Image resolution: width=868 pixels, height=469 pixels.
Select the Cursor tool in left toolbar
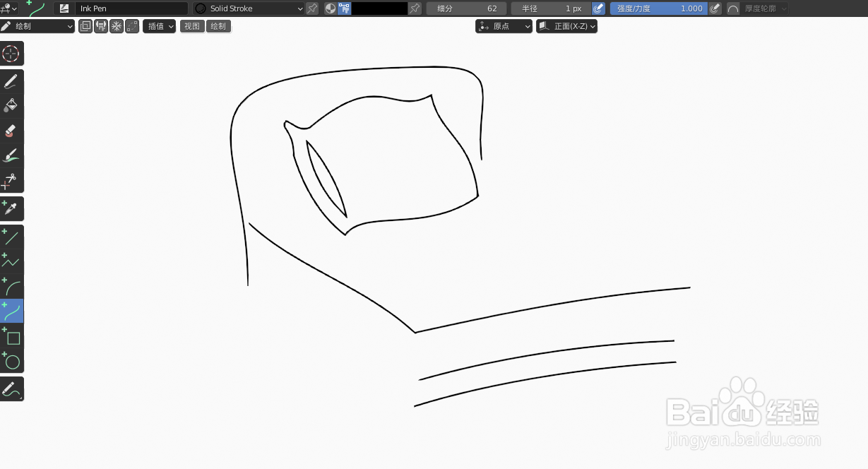pos(11,54)
